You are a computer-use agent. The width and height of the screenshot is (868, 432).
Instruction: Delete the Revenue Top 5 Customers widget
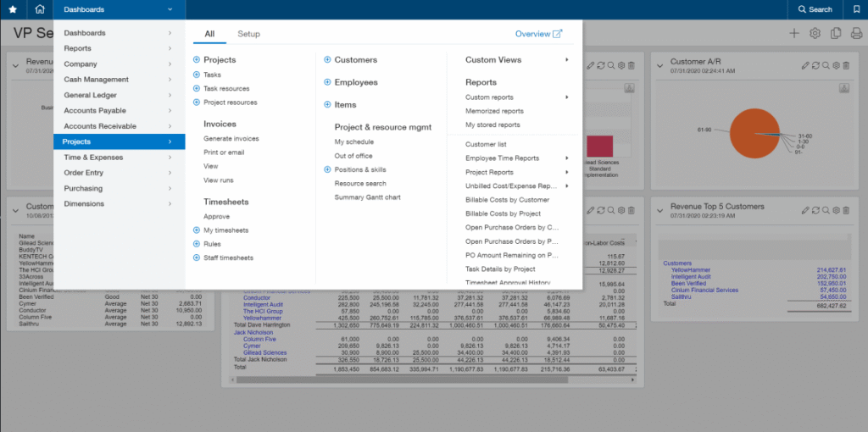point(846,210)
